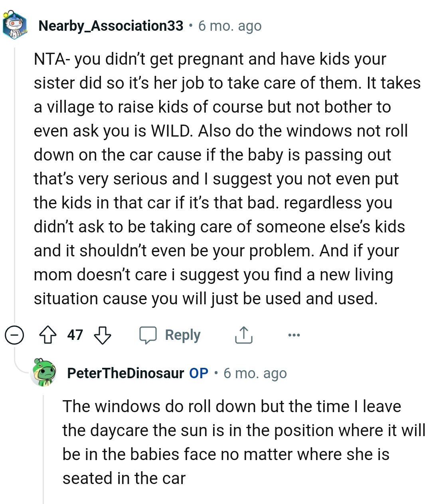Select the vote count 47 text
This screenshot has width=431, height=504.
(76, 334)
